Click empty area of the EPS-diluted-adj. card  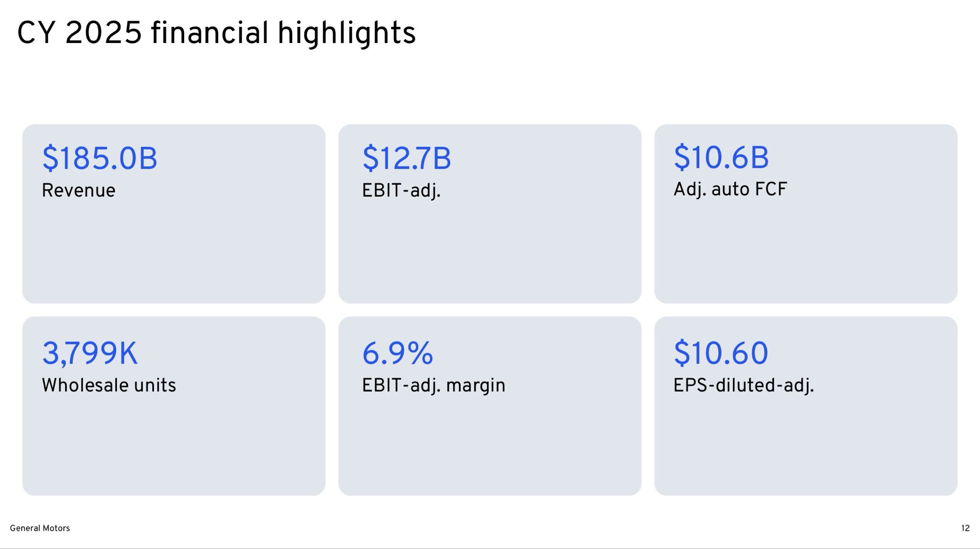[805, 445]
